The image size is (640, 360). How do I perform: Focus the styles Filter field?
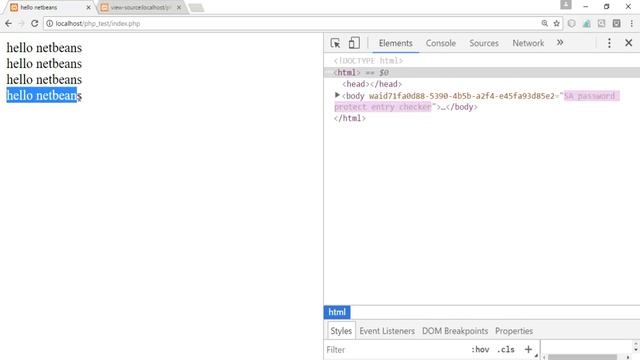[x=396, y=350]
